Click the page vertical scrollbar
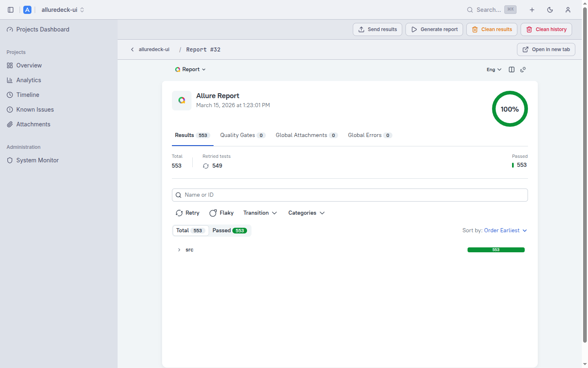The image size is (588, 368). 585,175
